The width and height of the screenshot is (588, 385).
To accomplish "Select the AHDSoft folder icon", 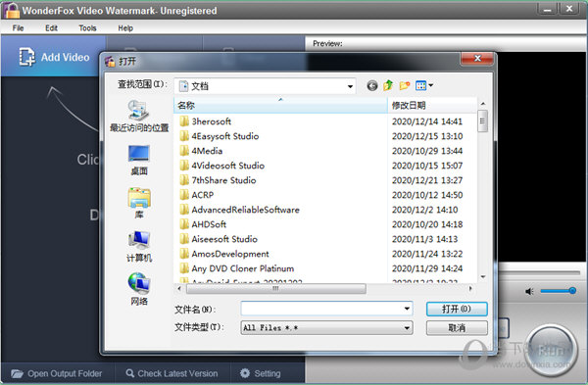I will point(184,224).
